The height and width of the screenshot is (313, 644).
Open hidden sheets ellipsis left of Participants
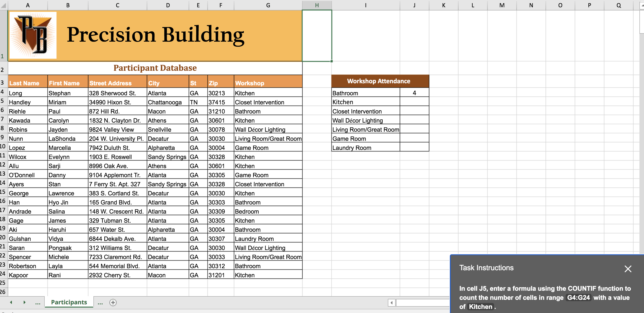(38, 303)
